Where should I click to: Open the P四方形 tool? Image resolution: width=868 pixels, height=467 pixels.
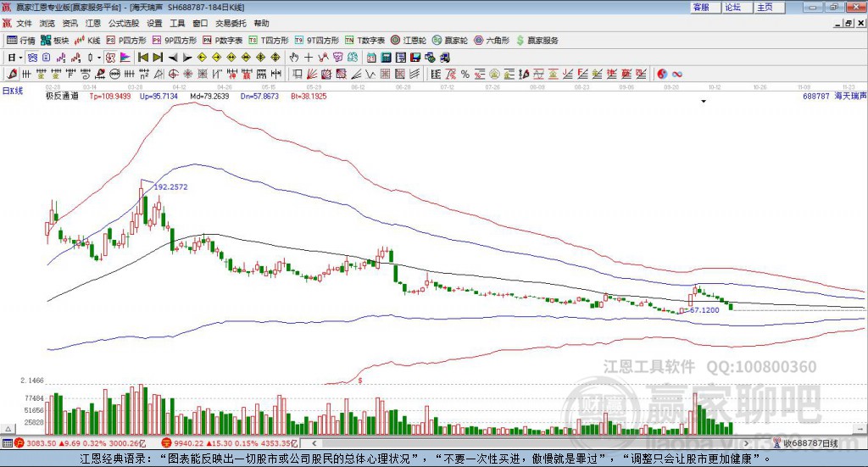click(127, 41)
